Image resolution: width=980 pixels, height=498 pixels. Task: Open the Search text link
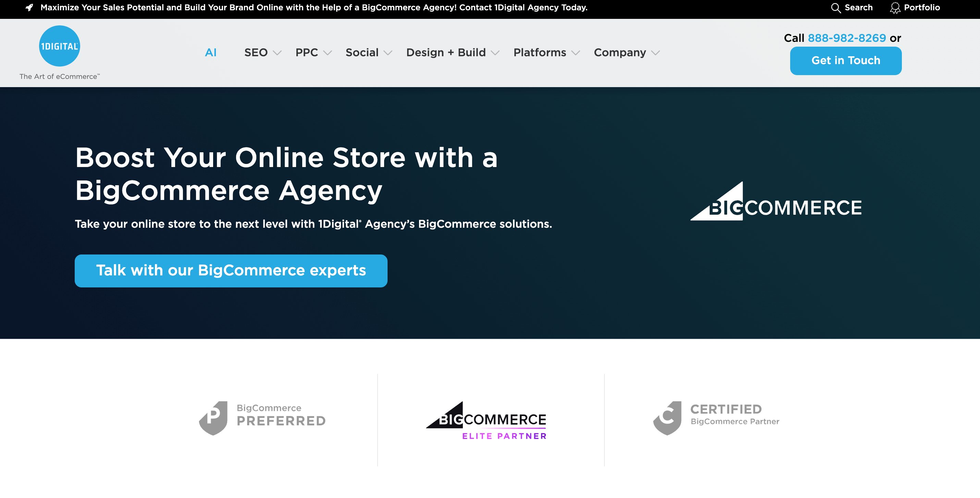click(x=858, y=8)
